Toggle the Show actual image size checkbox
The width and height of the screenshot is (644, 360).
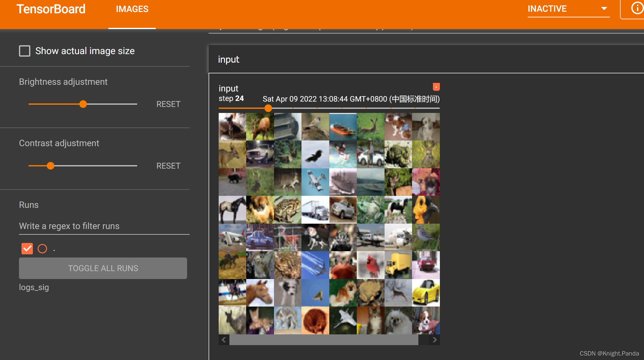pyautogui.click(x=24, y=50)
